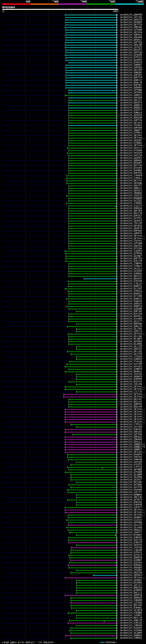The image size is (146, 644).
Task: Open entry UniRef100_B7FKX2
Action: click(131, 58)
